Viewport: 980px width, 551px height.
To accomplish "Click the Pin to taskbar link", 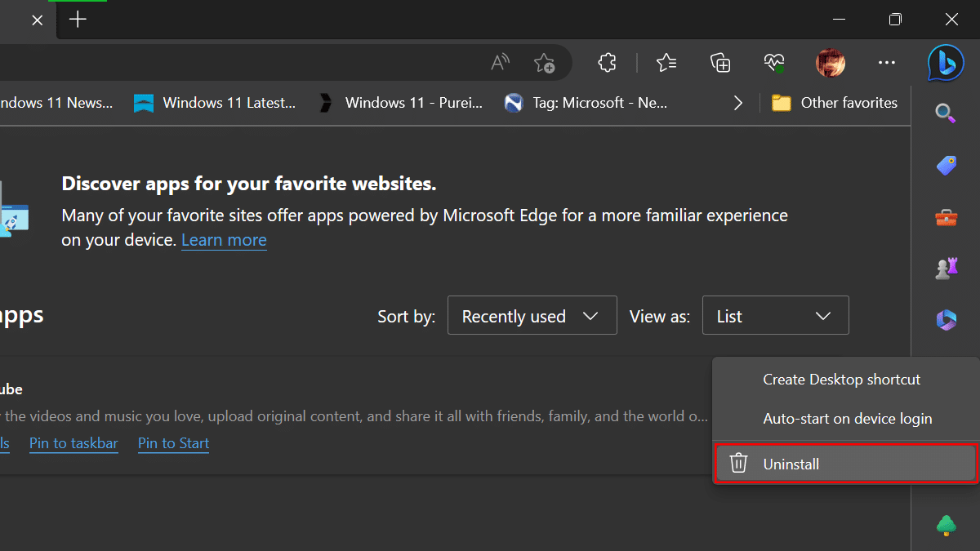I will [x=73, y=443].
